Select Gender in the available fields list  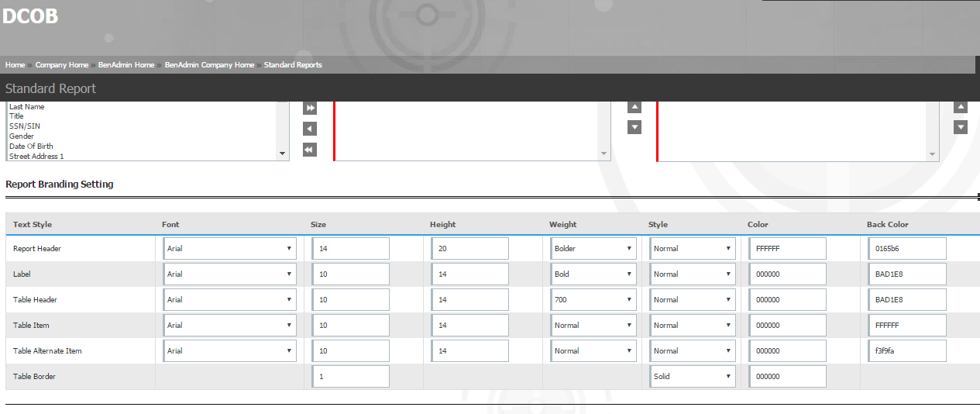[22, 136]
